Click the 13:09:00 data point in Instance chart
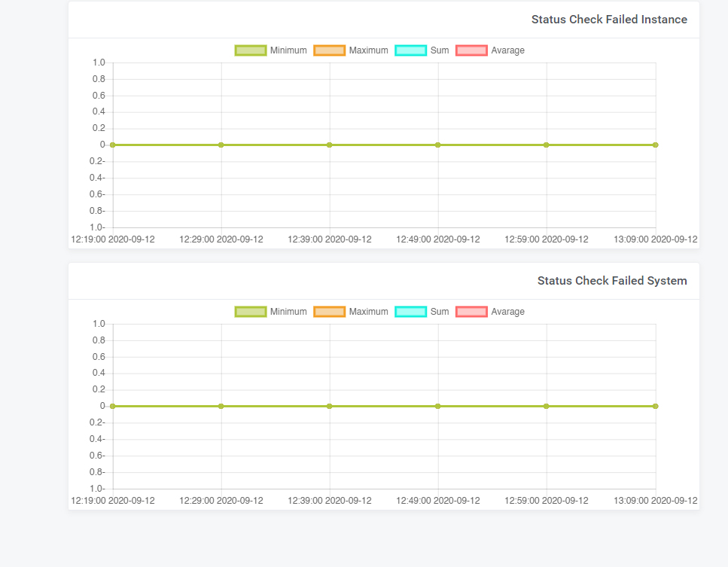Screen dimensions: 728x567 [x=656, y=145]
